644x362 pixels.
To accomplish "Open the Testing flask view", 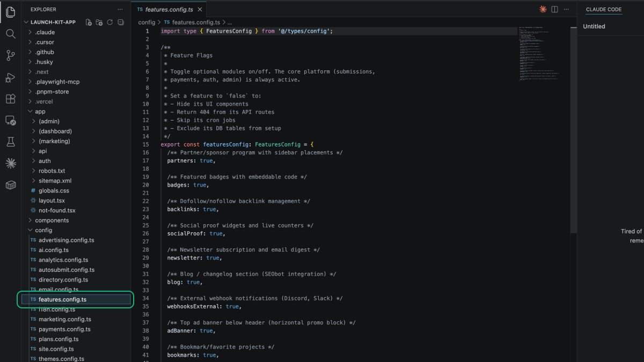I will (x=10, y=142).
